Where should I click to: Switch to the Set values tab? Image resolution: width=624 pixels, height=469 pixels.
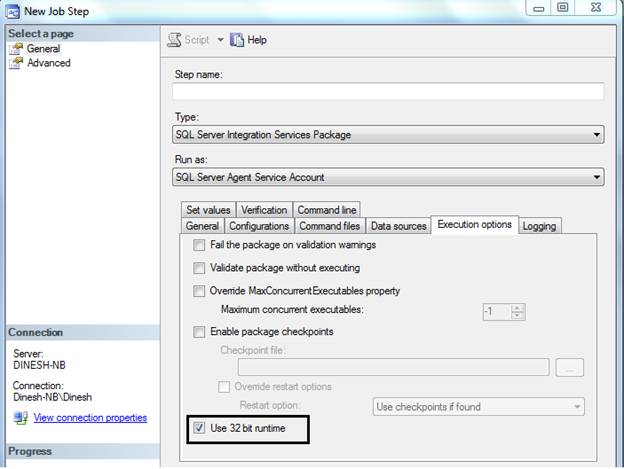coord(208,210)
